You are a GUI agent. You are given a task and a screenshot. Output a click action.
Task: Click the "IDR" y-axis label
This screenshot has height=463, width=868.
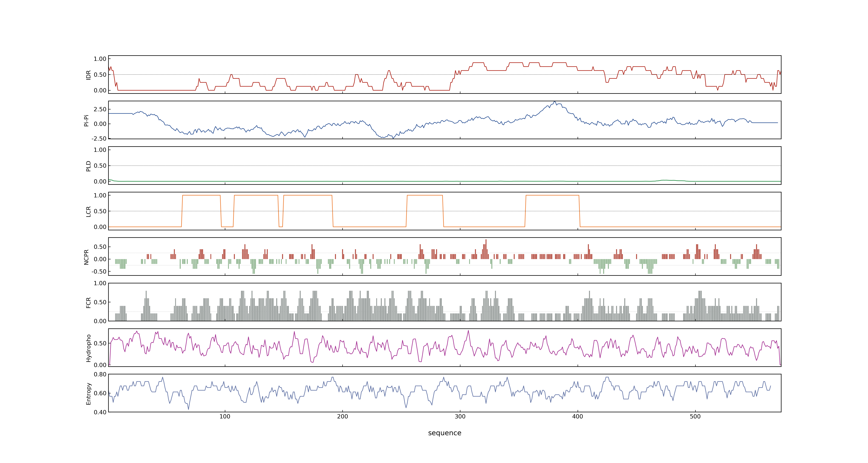88,75
